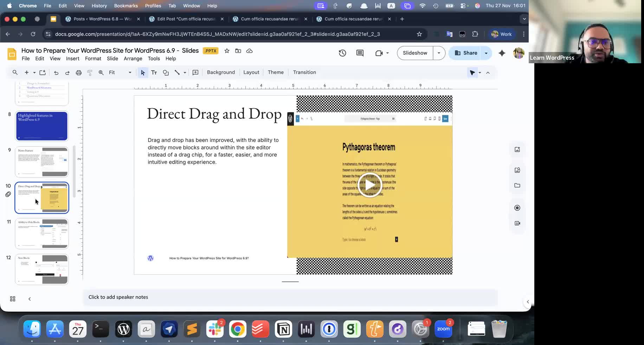This screenshot has height=345, width=644.
Task: Select the arrow cursor tool
Action: click(x=142, y=73)
